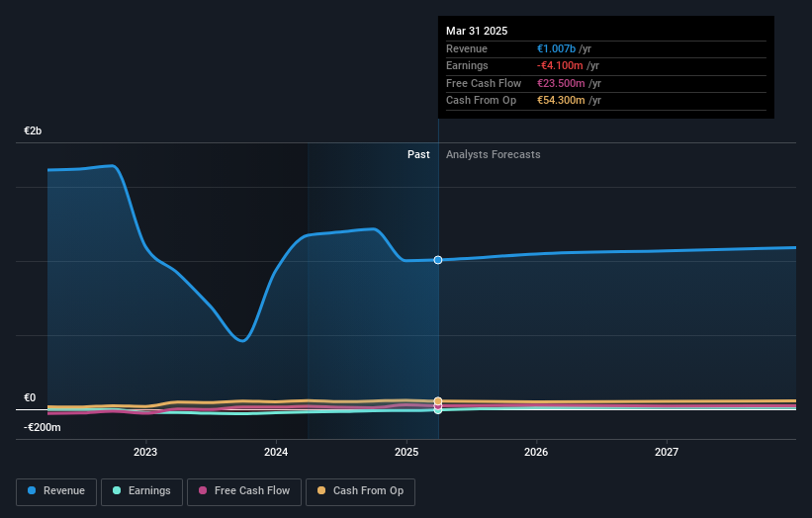Click the €2b y-axis label
The width and height of the screenshot is (812, 518).
(x=33, y=130)
